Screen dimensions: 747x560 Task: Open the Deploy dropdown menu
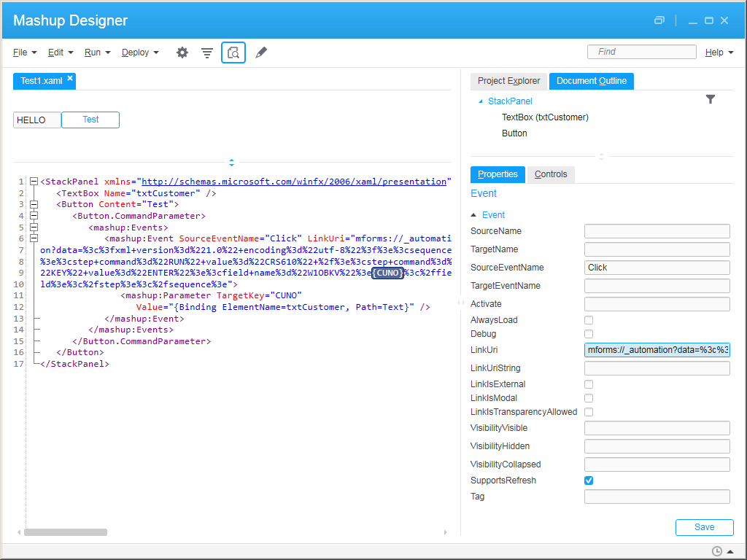click(x=140, y=52)
